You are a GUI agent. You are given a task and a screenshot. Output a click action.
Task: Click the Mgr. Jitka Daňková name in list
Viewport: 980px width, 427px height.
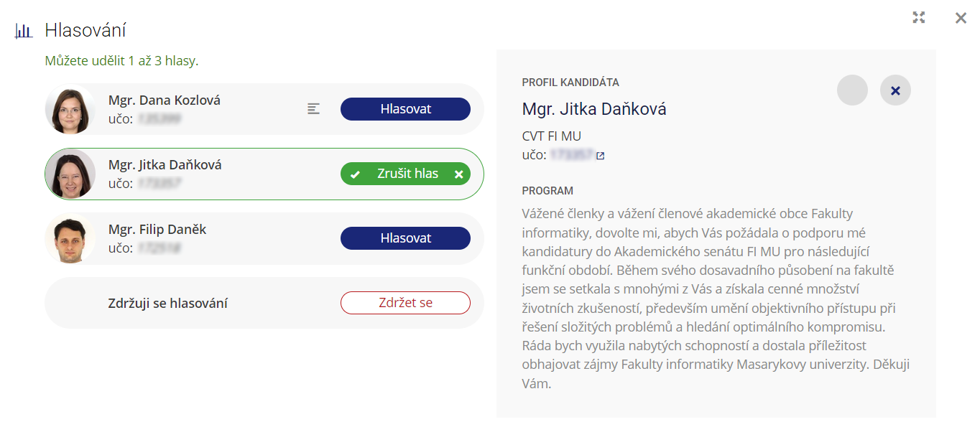(x=165, y=165)
